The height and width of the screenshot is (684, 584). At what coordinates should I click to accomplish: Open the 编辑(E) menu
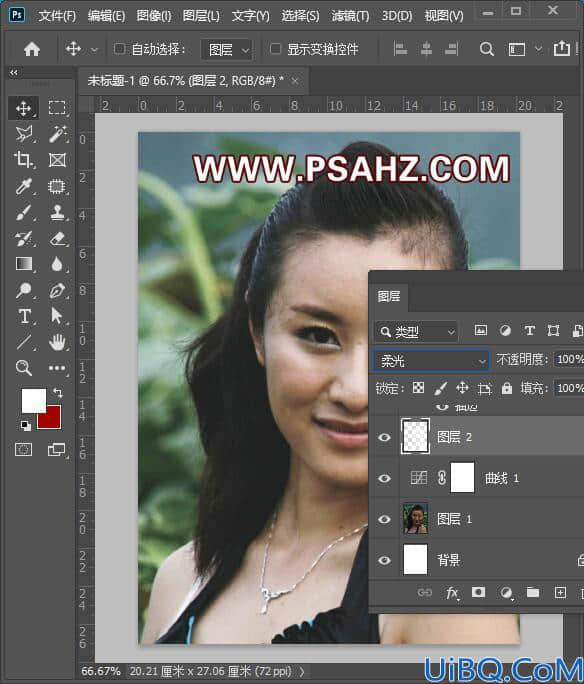(106, 16)
